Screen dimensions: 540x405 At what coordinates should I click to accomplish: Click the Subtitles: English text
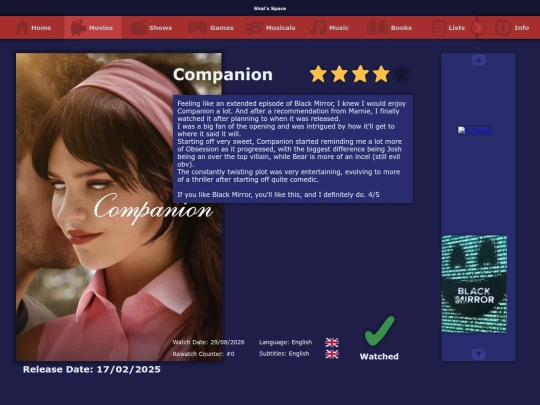(x=284, y=354)
